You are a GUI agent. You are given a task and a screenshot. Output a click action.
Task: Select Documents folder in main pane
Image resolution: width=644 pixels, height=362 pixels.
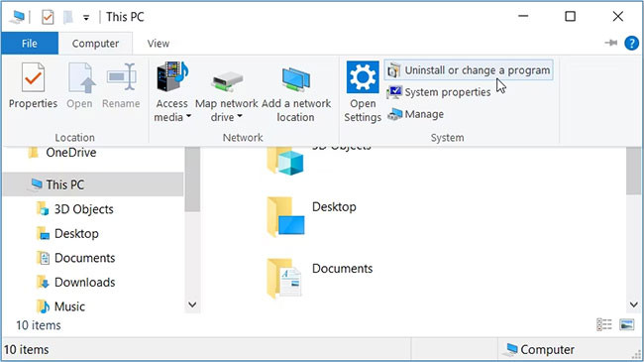[320, 278]
